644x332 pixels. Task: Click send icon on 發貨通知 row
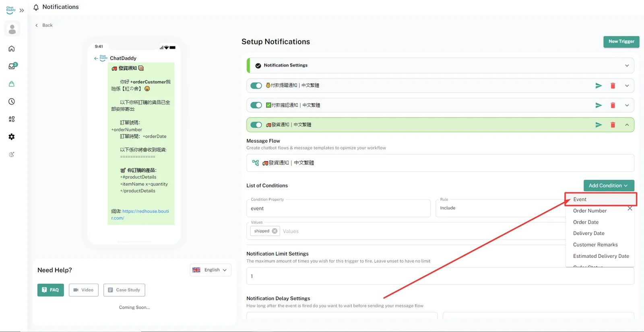599,125
